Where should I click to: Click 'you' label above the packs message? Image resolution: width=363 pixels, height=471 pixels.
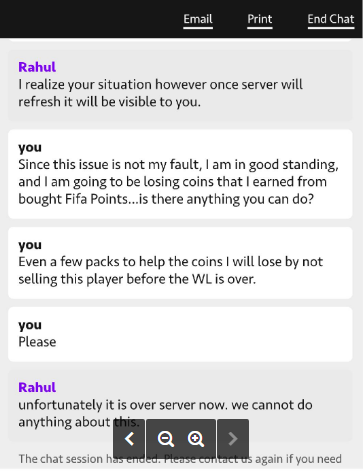[x=30, y=245]
